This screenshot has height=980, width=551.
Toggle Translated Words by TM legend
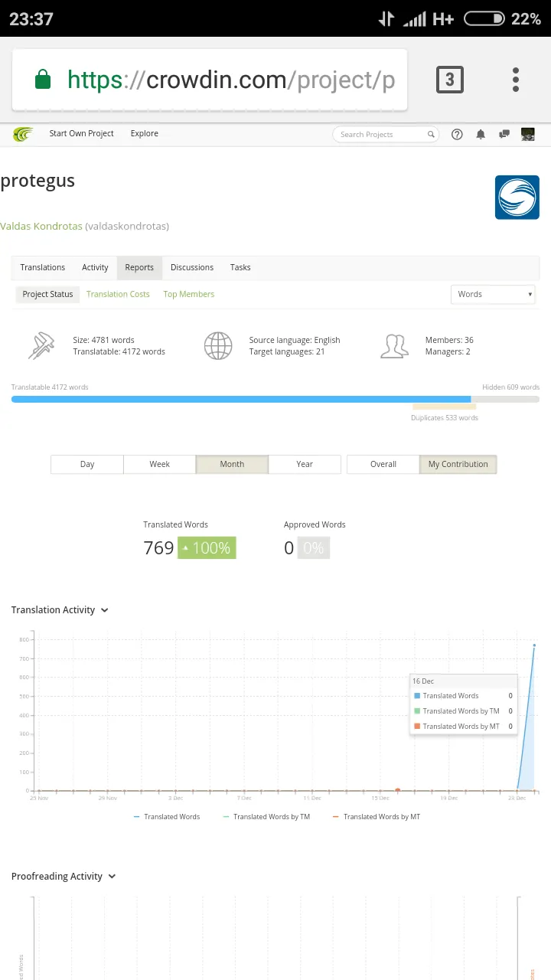266,817
